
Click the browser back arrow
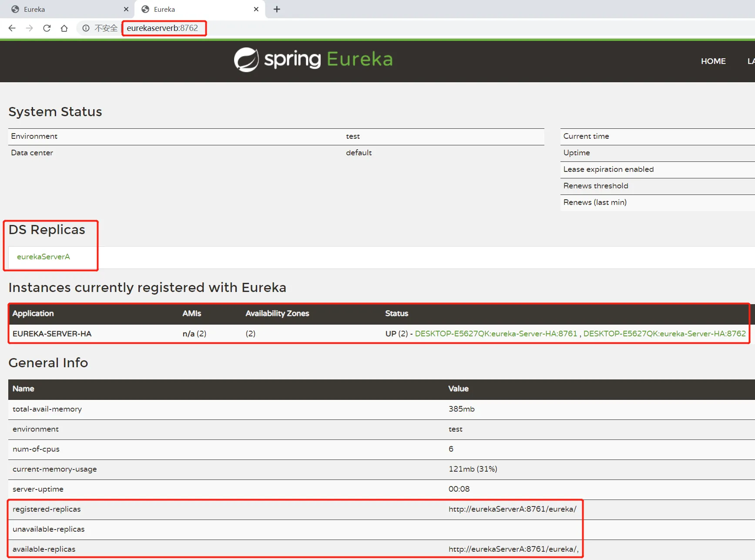coord(12,28)
